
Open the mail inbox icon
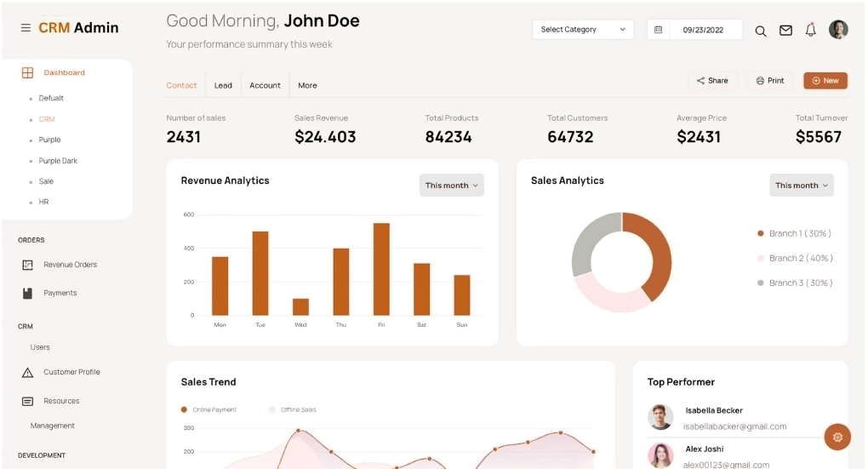(785, 31)
